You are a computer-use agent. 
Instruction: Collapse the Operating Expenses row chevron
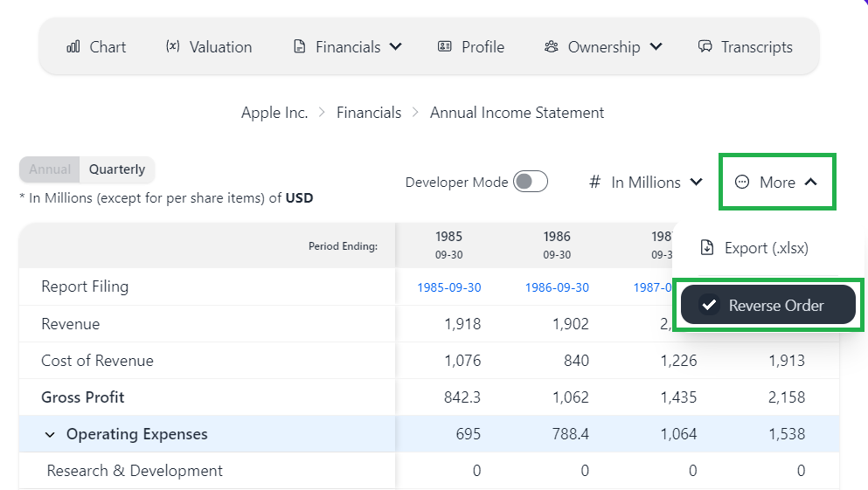click(x=50, y=435)
